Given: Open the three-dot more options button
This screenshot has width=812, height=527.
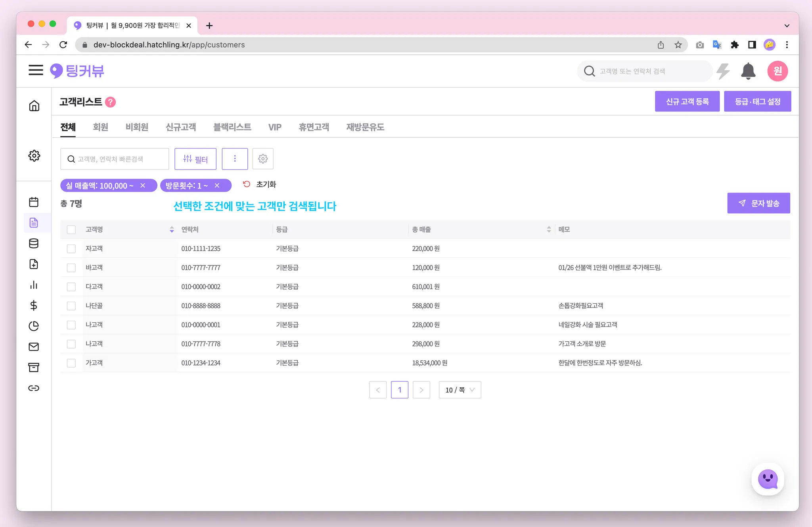Looking at the screenshot, I should (235, 159).
